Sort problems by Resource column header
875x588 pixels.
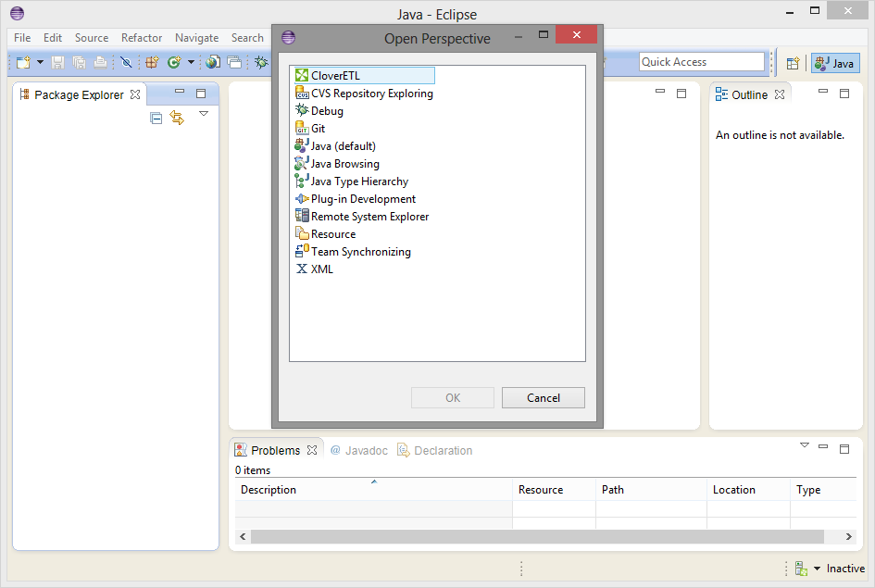[x=554, y=490]
